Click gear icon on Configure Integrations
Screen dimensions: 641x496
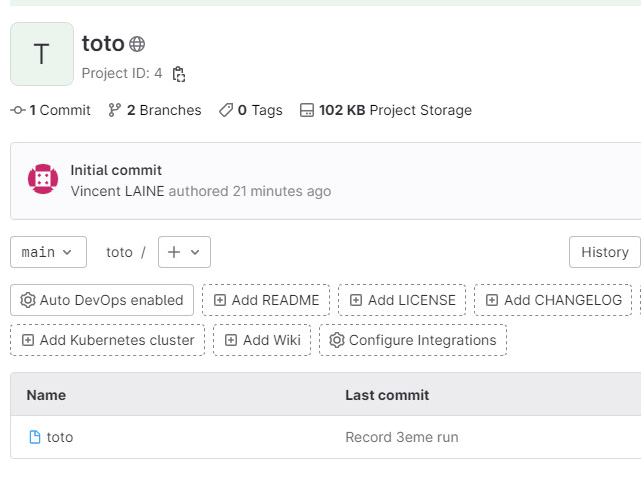coord(337,340)
